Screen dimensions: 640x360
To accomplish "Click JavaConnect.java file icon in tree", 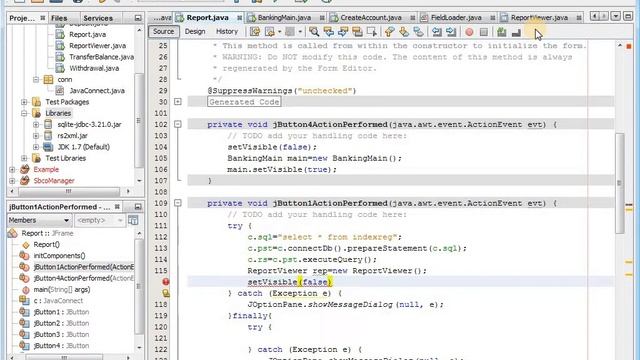I will point(60,91).
